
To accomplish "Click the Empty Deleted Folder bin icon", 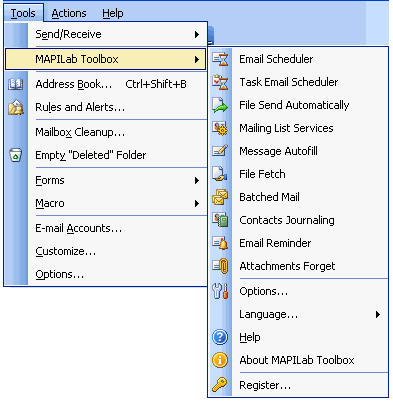I will click(16, 155).
